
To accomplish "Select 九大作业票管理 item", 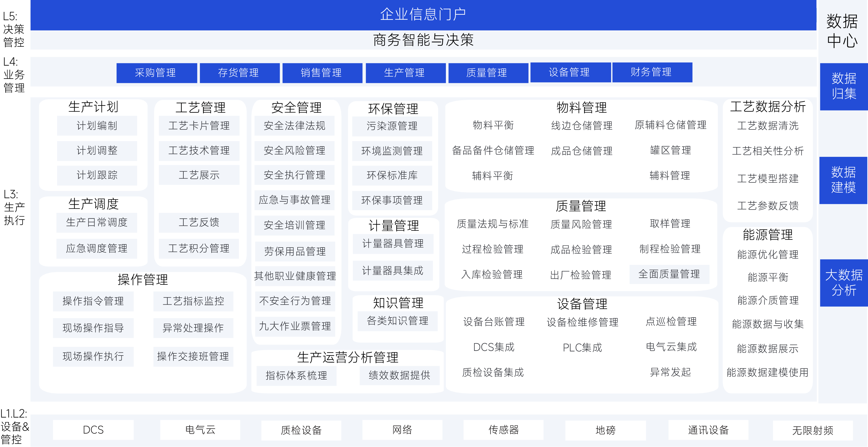I will (x=295, y=327).
